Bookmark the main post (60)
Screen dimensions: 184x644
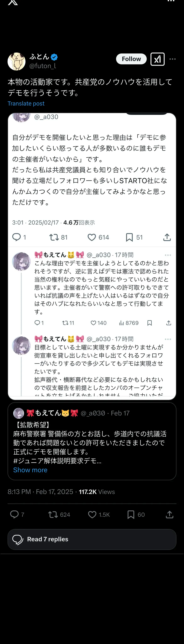(x=131, y=515)
